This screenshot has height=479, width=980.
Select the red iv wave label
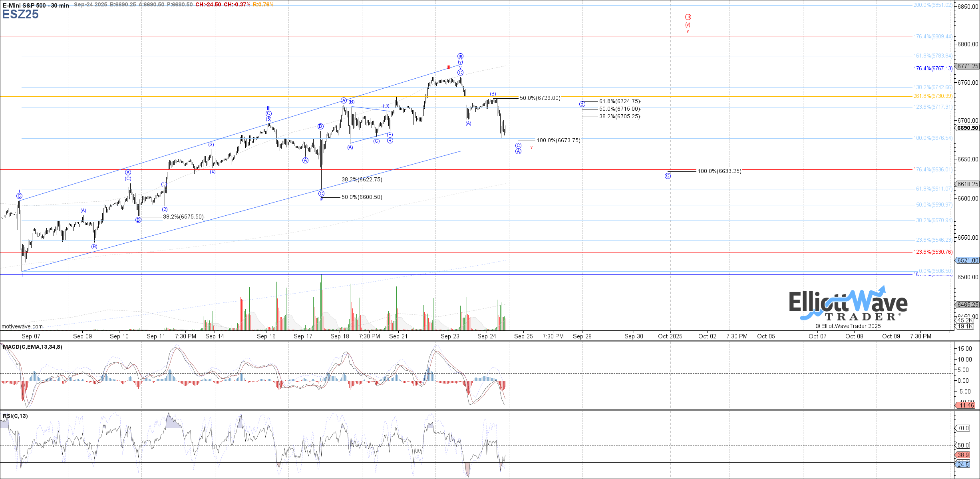coord(531,147)
